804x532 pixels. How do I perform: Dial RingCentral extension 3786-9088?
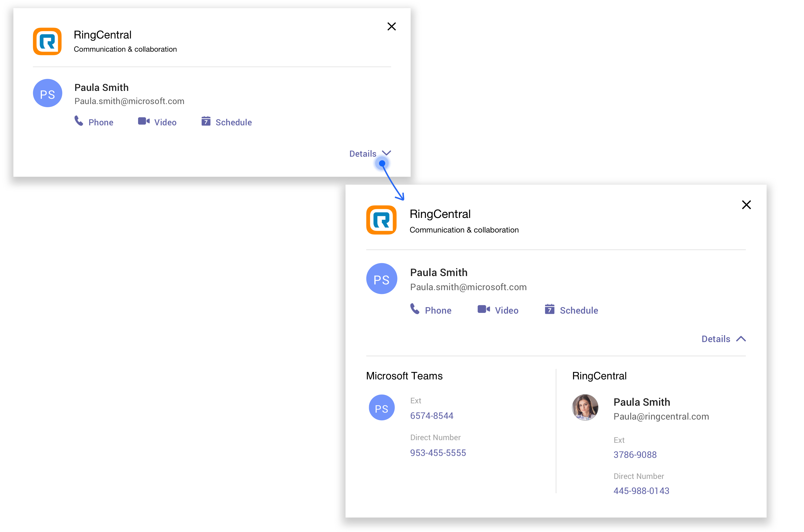pos(635,455)
